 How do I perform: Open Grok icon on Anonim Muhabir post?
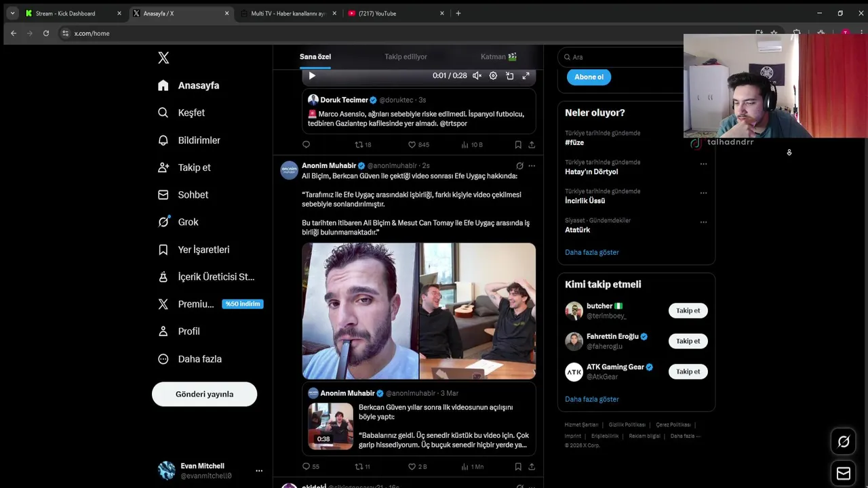[x=519, y=165]
